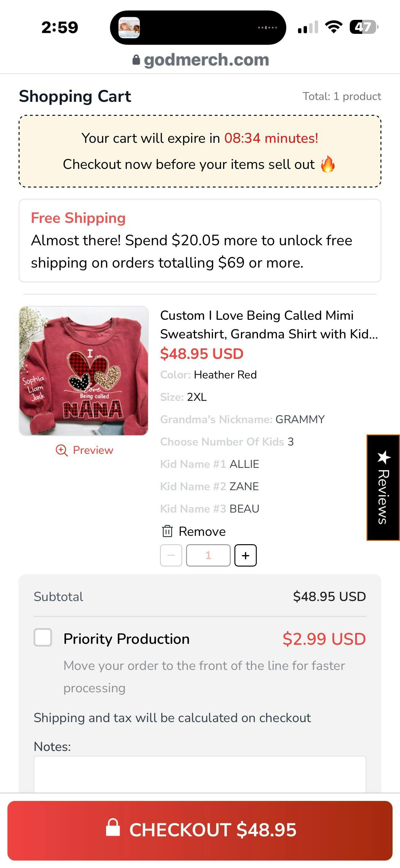Image resolution: width=400 pixels, height=868 pixels.
Task: Click the magnifier Preview icon
Action: pos(62,450)
